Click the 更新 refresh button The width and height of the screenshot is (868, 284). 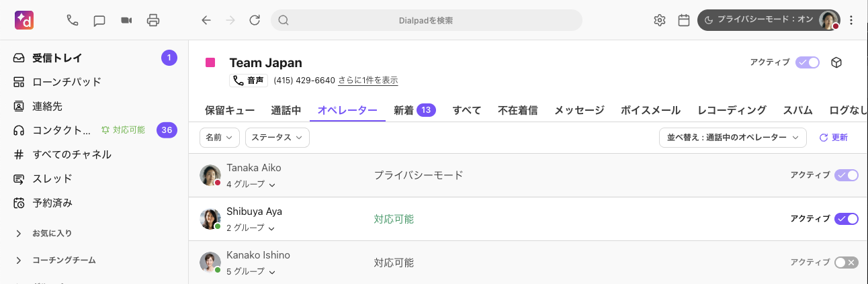pos(834,138)
